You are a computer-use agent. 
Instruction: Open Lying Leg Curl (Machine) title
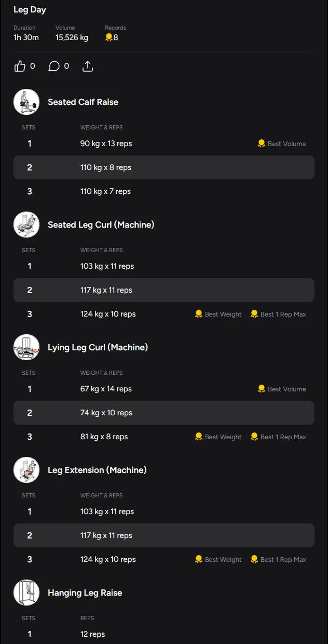pos(98,347)
